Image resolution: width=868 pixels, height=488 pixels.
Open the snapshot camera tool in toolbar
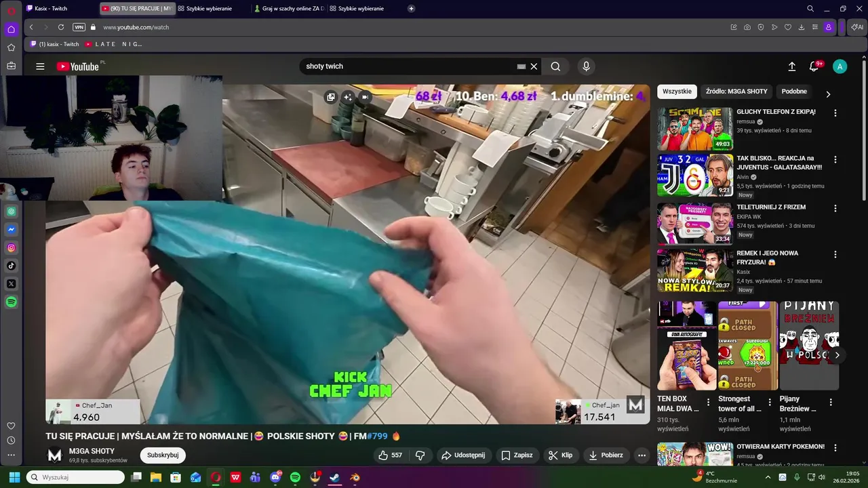click(747, 27)
